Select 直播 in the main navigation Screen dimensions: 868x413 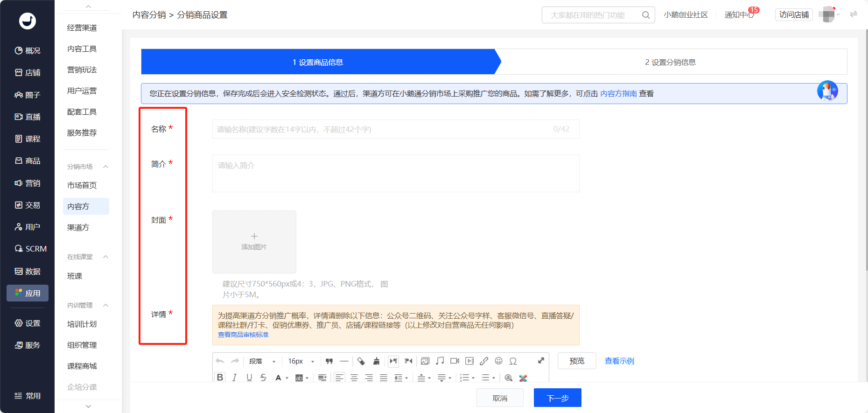[28, 117]
